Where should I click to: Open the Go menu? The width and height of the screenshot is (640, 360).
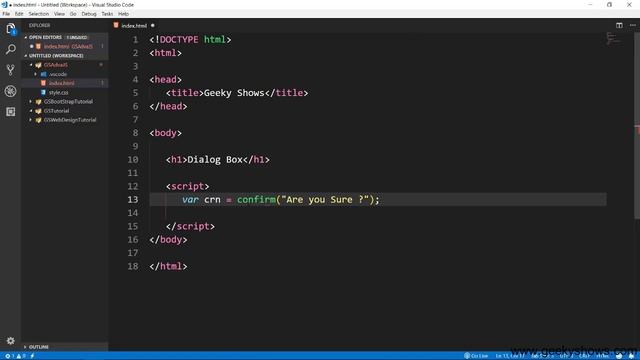(x=73, y=14)
